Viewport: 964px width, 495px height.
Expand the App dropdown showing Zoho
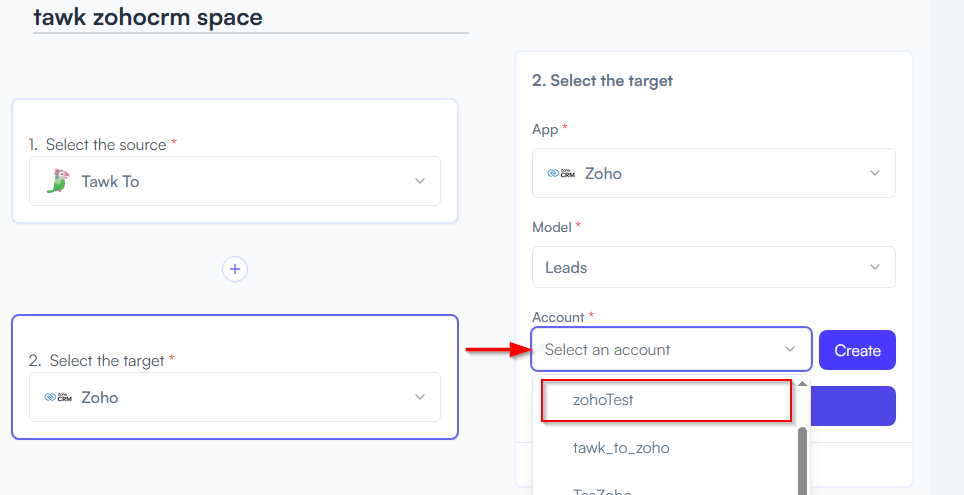click(713, 173)
